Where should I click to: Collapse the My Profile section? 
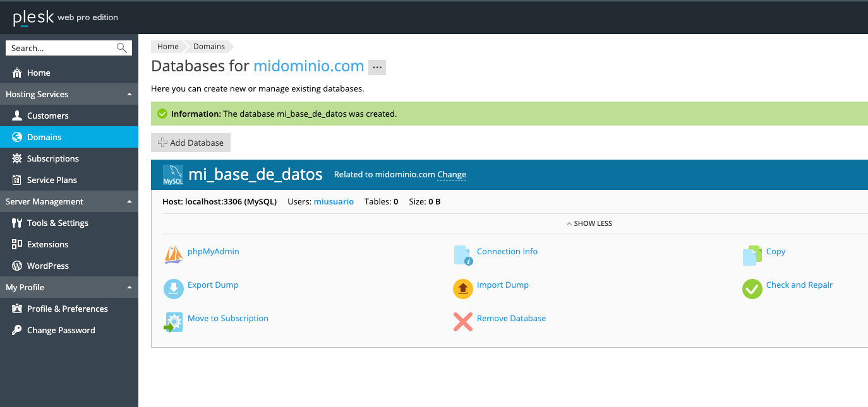tap(130, 288)
